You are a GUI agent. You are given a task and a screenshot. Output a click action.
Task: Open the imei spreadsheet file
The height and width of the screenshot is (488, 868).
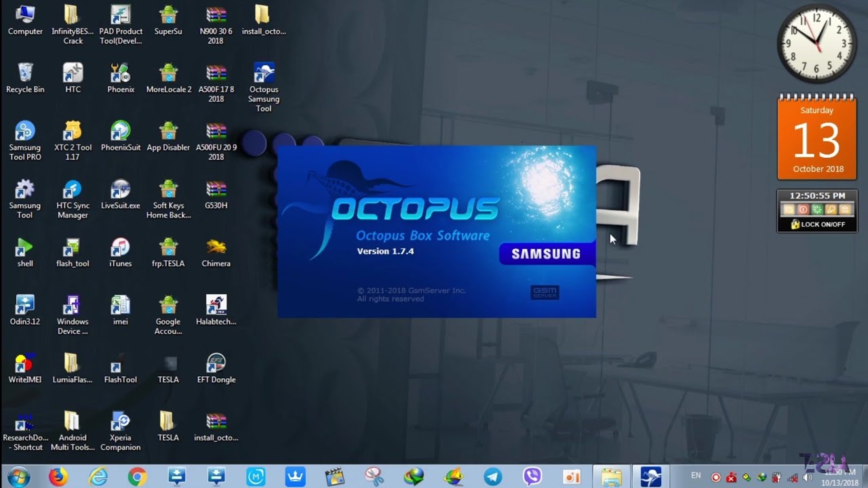[121, 310]
